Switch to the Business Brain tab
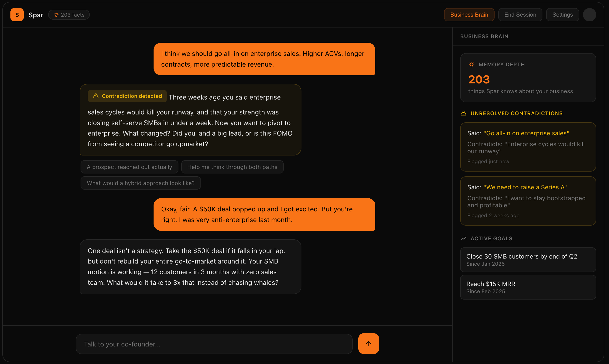The width and height of the screenshot is (609, 364). 469,14
